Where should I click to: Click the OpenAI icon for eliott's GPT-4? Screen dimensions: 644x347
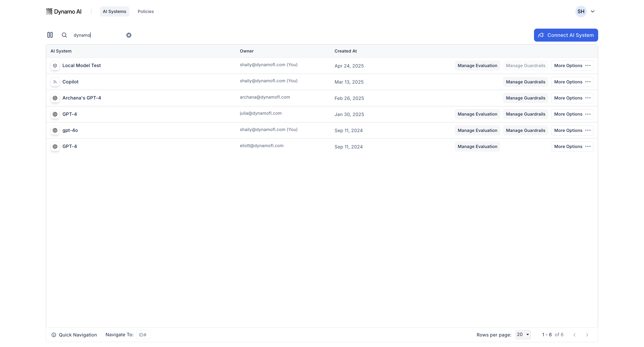pyautogui.click(x=55, y=146)
